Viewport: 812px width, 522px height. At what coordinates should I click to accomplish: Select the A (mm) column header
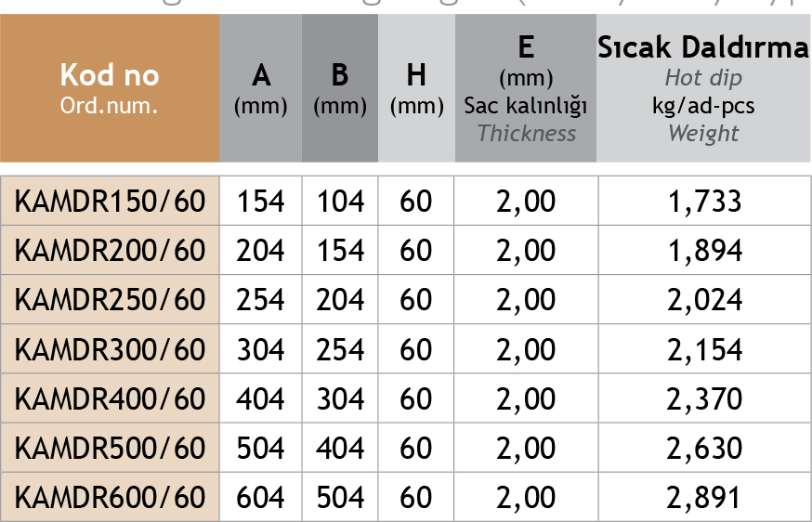click(261, 88)
